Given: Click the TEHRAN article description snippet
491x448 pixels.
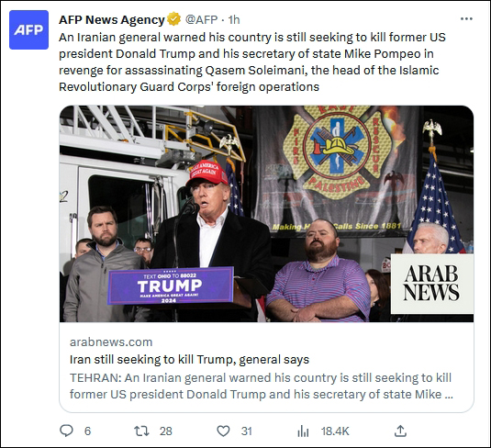Looking at the screenshot, I should 262,386.
